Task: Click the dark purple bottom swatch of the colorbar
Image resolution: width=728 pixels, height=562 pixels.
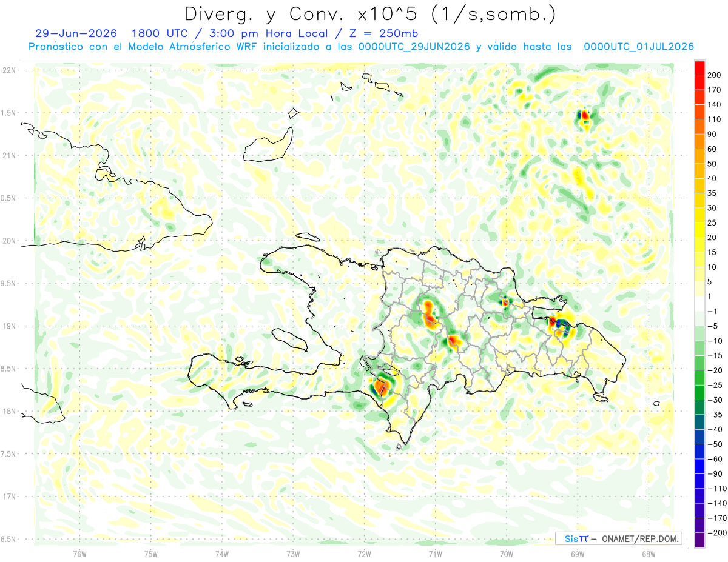Action: [x=699, y=541]
